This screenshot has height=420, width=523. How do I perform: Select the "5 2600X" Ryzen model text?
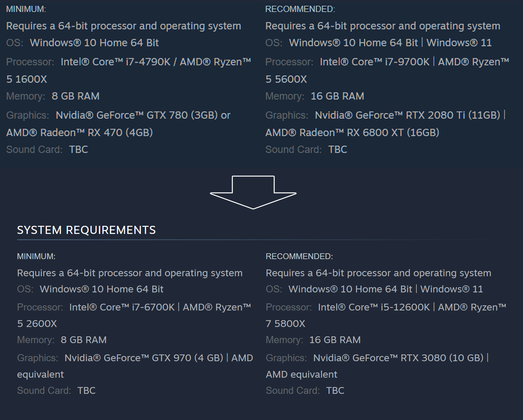[x=37, y=323]
